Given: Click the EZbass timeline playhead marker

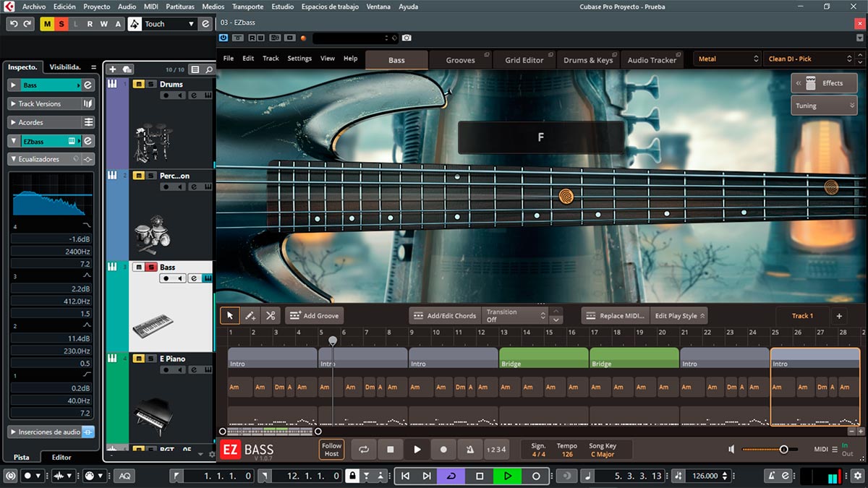Looking at the screenshot, I should [x=333, y=340].
